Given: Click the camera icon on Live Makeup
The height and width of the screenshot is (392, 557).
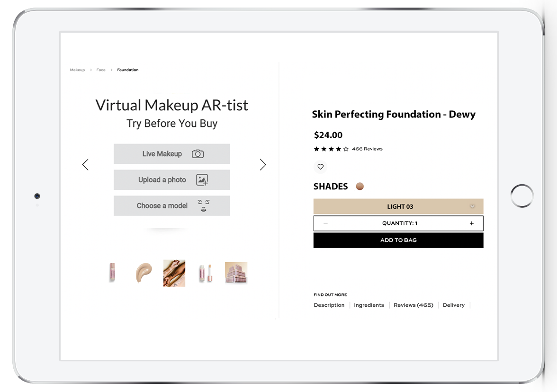Looking at the screenshot, I should coord(198,154).
